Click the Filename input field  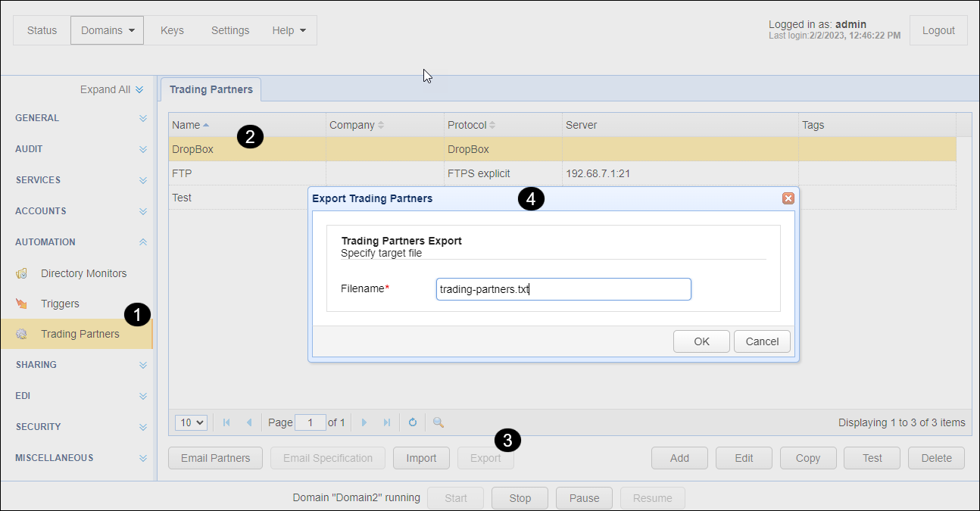point(563,289)
